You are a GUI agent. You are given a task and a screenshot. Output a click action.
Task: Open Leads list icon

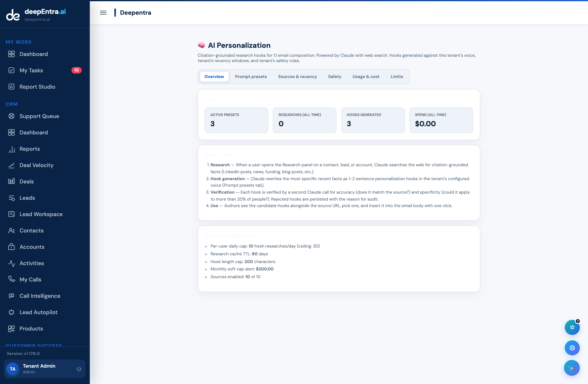tap(11, 198)
